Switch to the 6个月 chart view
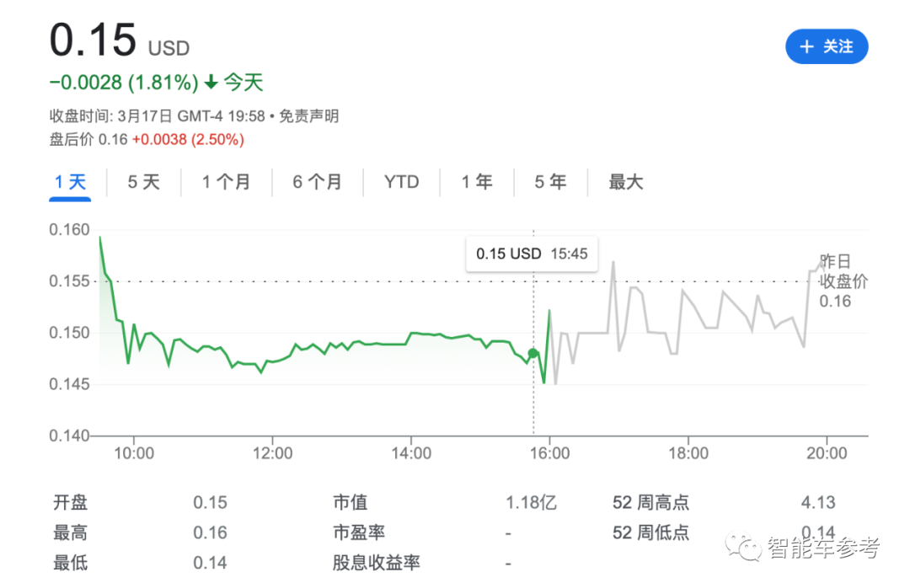The height and width of the screenshot is (588, 910). click(318, 182)
